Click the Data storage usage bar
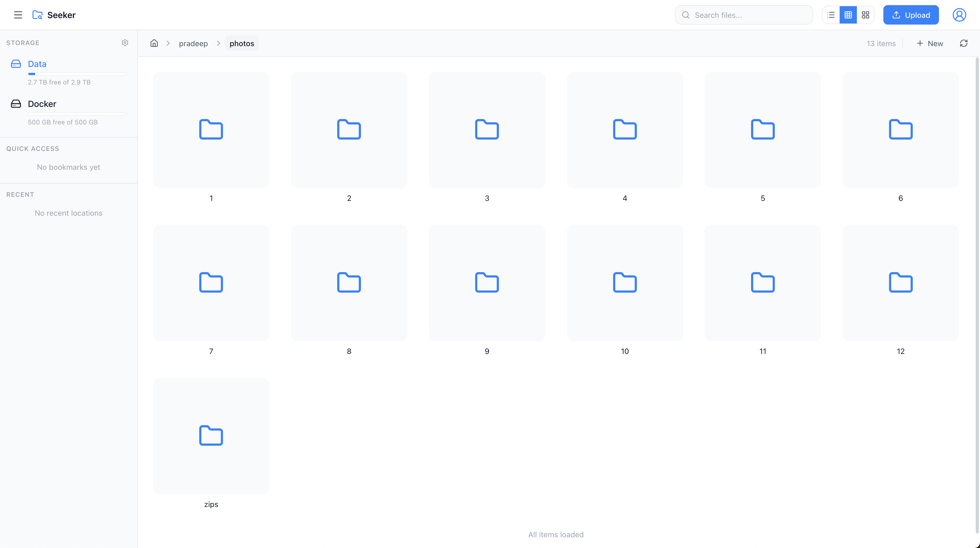This screenshot has height=548, width=980. [77, 74]
